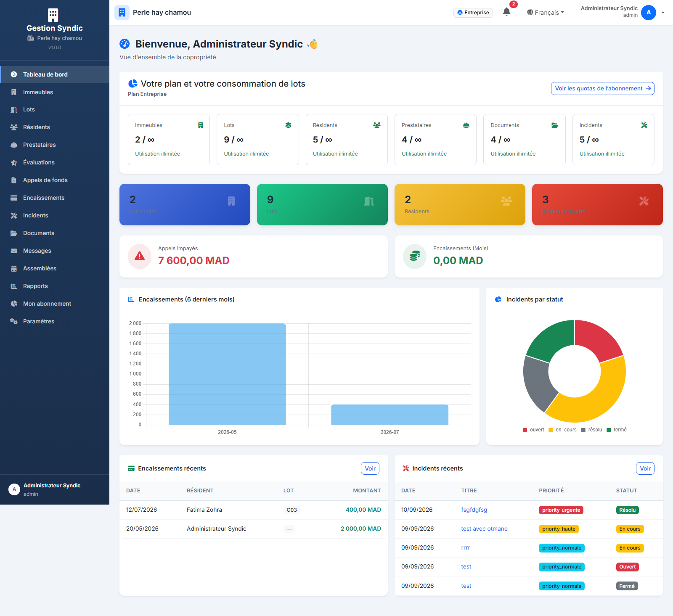Click the building icon in Immeubles quota card
673x616 pixels.
201,125
